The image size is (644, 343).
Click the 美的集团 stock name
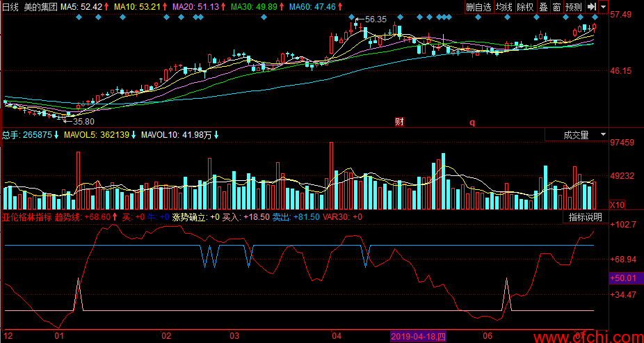tap(40, 6)
